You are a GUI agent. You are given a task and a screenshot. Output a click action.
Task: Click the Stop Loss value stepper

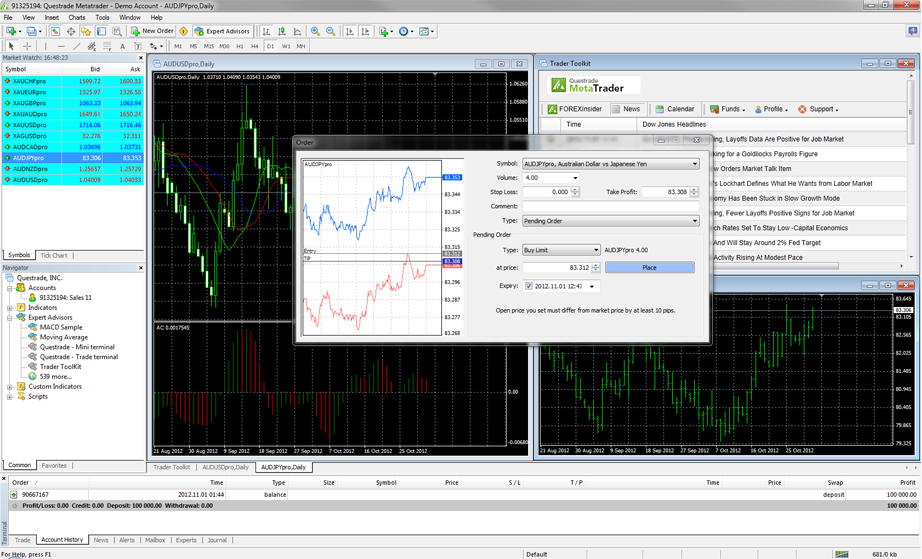[x=575, y=192]
